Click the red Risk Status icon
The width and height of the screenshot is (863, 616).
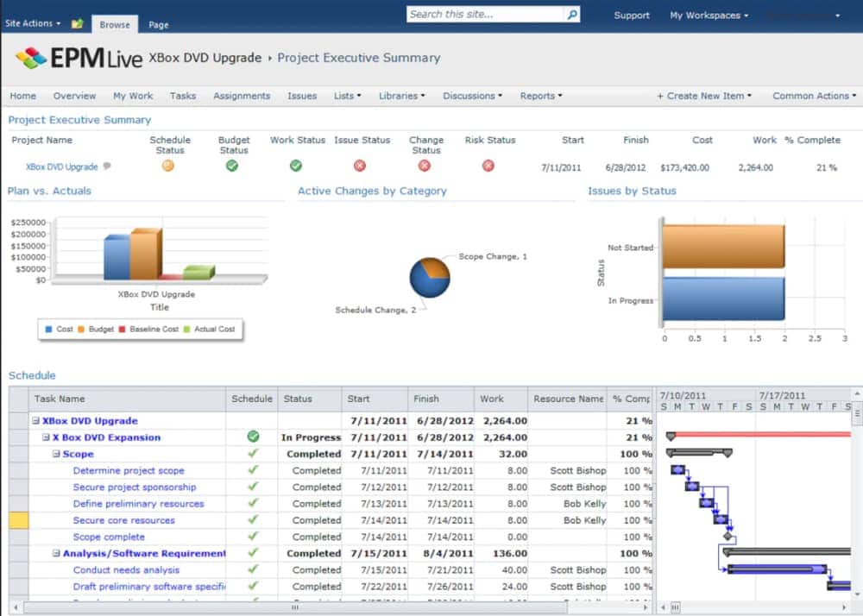pyautogui.click(x=488, y=166)
